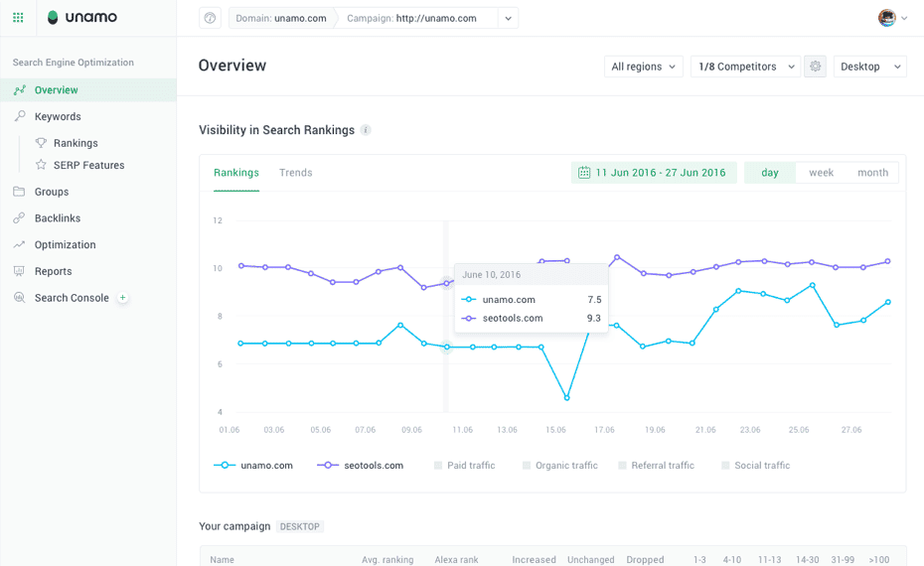
Task: Toggle the seotools.com legend series
Action: [360, 466]
